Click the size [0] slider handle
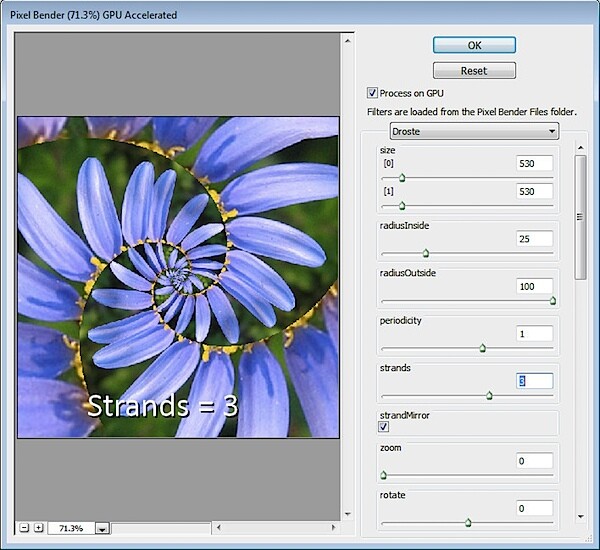The height and width of the screenshot is (550, 600). 402,178
